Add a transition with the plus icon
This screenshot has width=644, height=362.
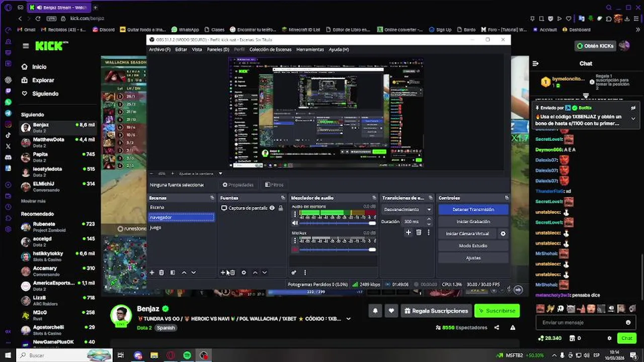point(409,232)
